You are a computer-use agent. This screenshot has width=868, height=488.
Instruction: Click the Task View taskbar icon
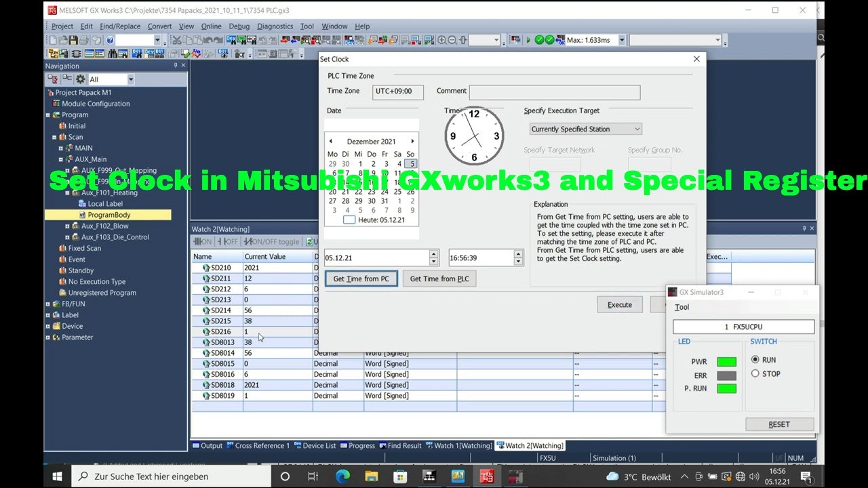[313, 476]
